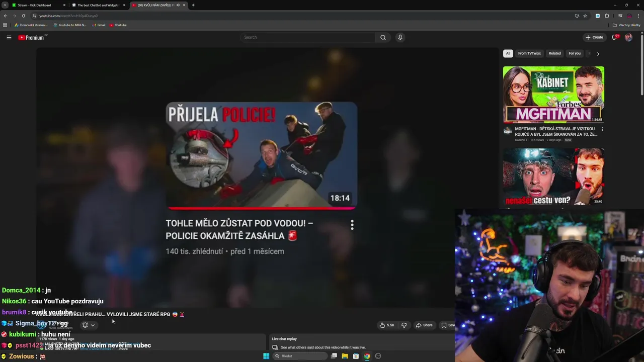Image resolution: width=644 pixels, height=362 pixels.
Task: Open the notifications bell with 9+ badge
Action: click(614, 37)
